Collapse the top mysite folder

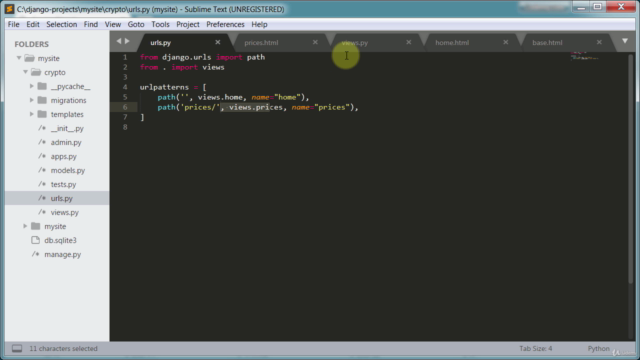[19, 58]
